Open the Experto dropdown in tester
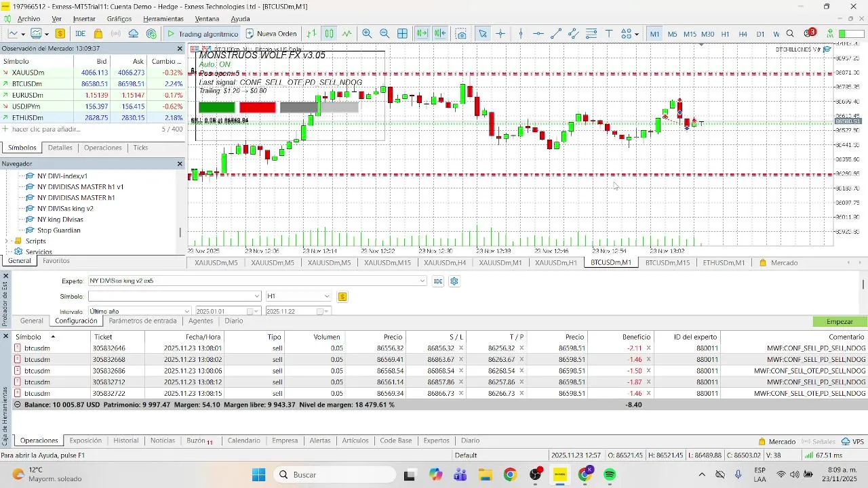The image size is (868, 488). pos(422,281)
